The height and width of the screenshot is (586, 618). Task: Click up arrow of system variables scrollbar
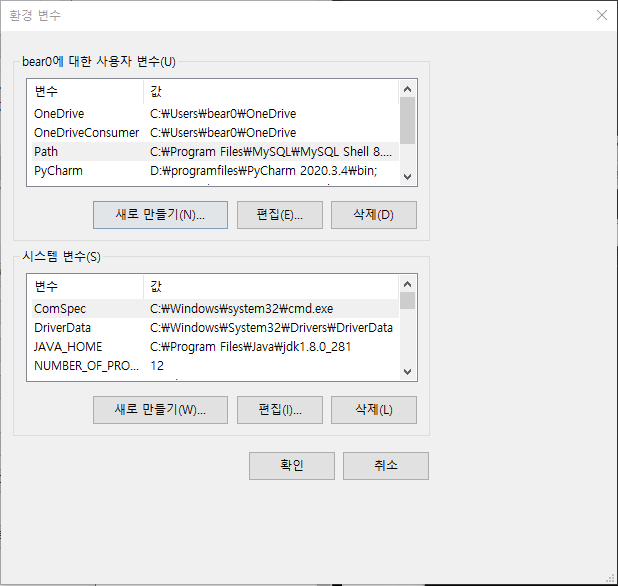408,284
